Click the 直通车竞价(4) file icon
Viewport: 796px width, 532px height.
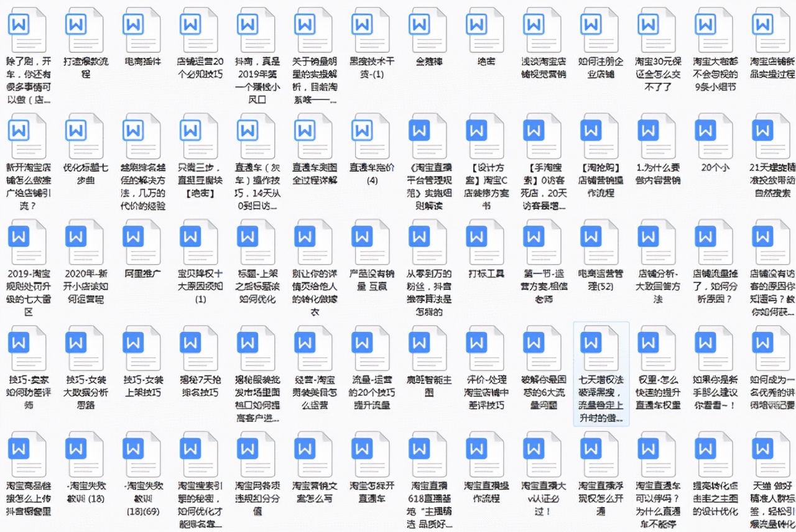coord(371,135)
